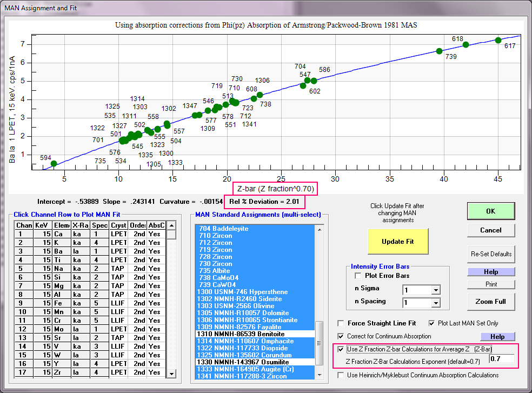Image resolution: width=532 pixels, height=393 pixels.
Task: Print the MAN fit plot
Action: [490, 284]
